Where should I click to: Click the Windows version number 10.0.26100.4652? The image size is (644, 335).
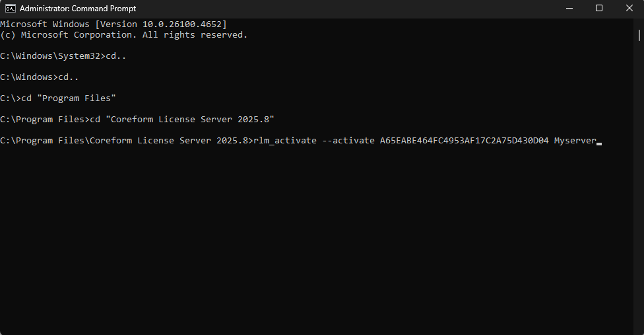182,24
